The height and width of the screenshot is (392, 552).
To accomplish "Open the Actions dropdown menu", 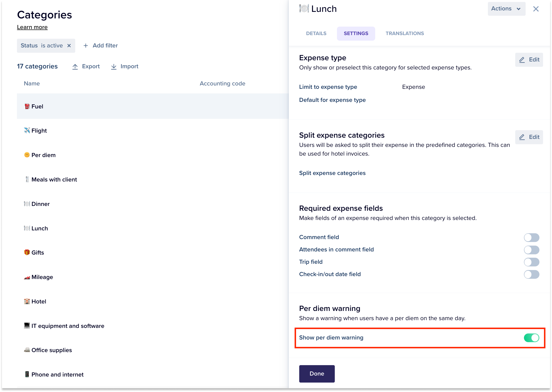I will point(507,9).
